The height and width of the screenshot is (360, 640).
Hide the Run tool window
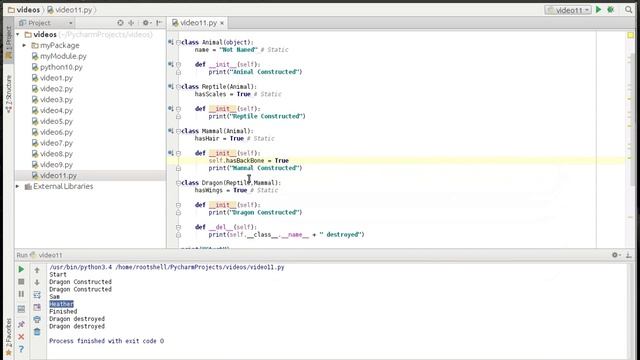point(629,255)
